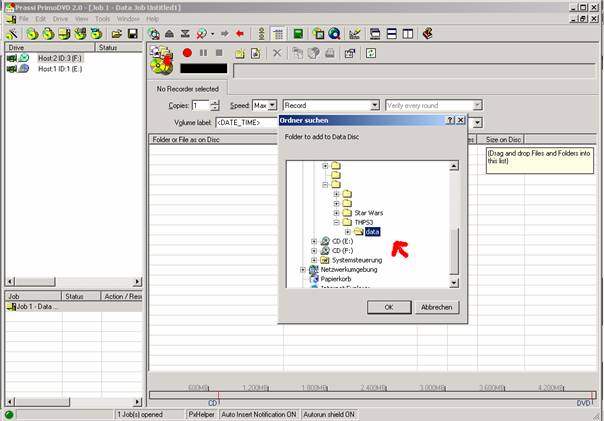Image resolution: width=604 pixels, height=421 pixels.
Task: Click the green save disk toolbar icon
Action: coord(299,33)
